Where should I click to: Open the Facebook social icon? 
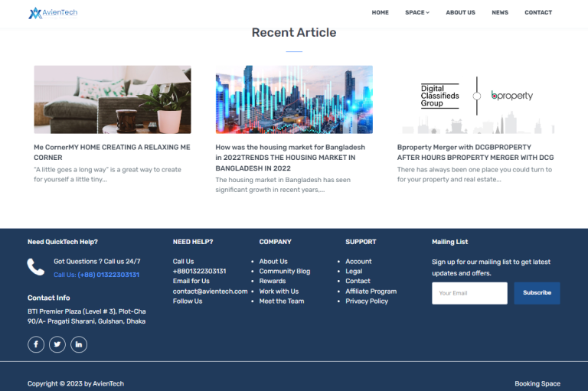click(36, 344)
